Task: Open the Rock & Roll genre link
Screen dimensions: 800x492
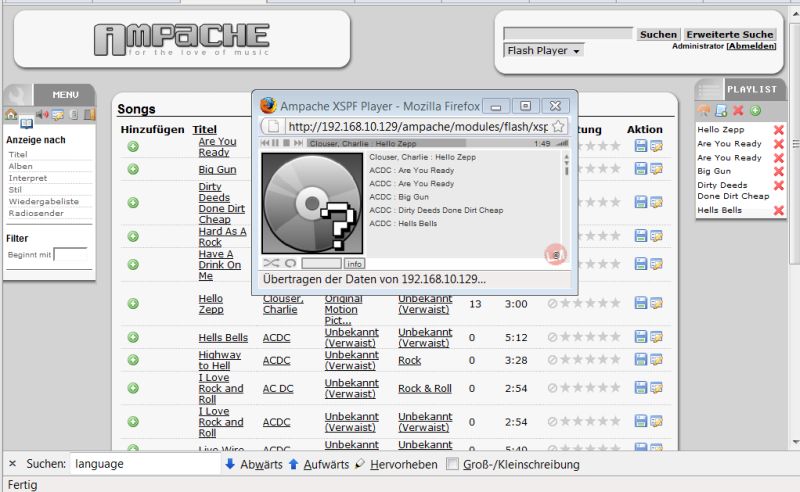Action: [425, 388]
